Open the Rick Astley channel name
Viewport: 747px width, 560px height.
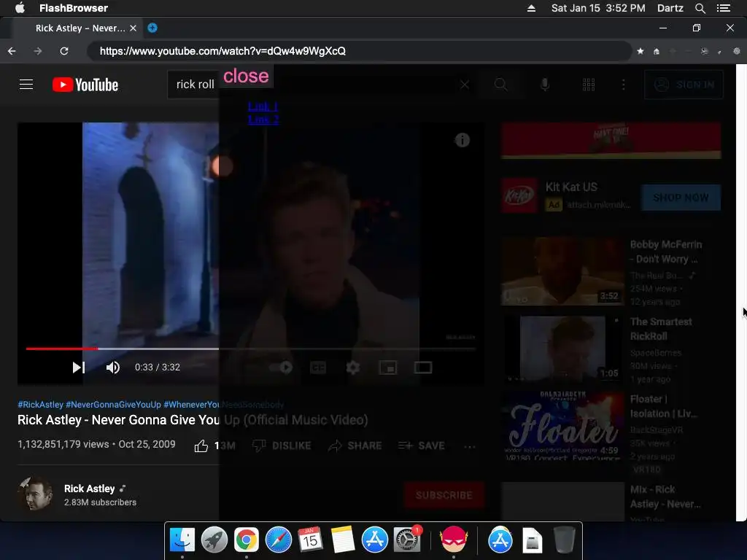pyautogui.click(x=90, y=489)
